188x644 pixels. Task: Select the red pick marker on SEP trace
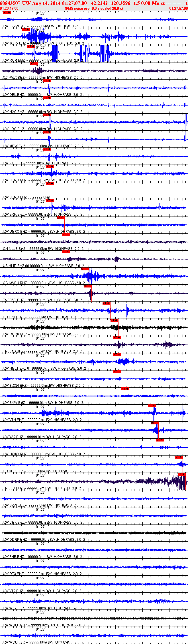(x=179, y=457)
